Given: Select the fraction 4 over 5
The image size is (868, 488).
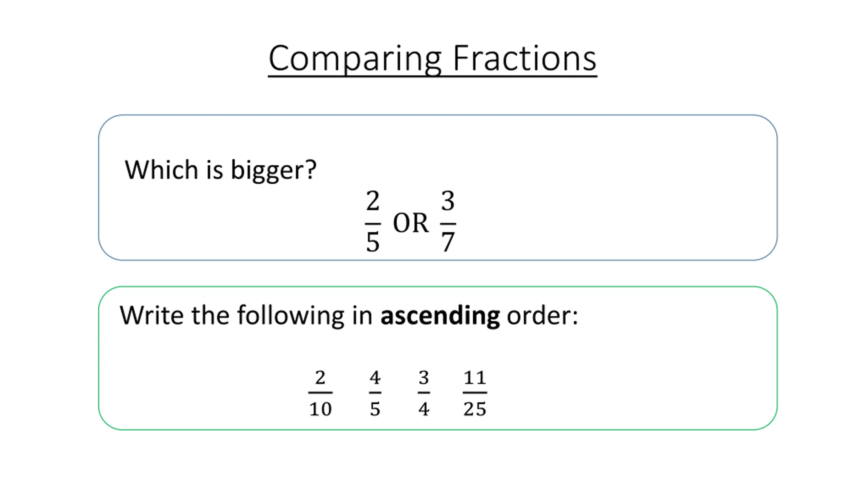Looking at the screenshot, I should (x=375, y=393).
